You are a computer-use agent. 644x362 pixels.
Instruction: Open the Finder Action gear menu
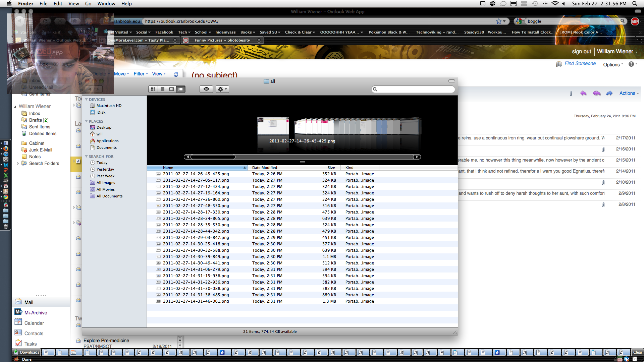(x=222, y=89)
